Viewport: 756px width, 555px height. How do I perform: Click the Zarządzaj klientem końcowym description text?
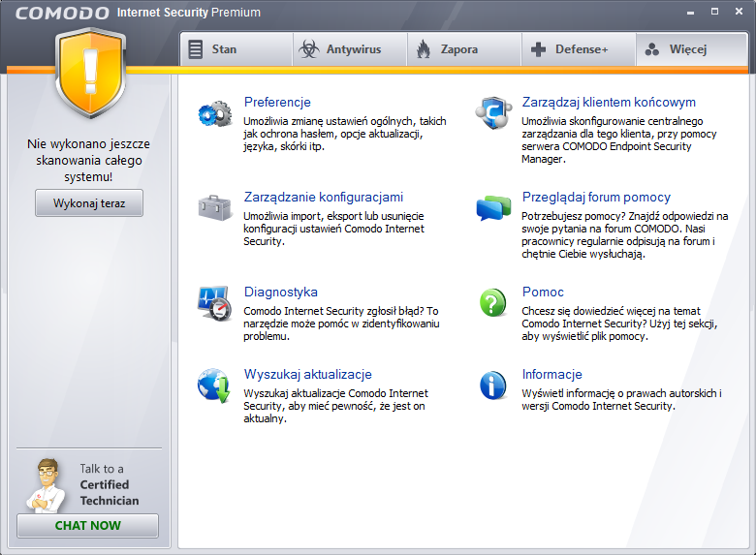click(x=619, y=140)
